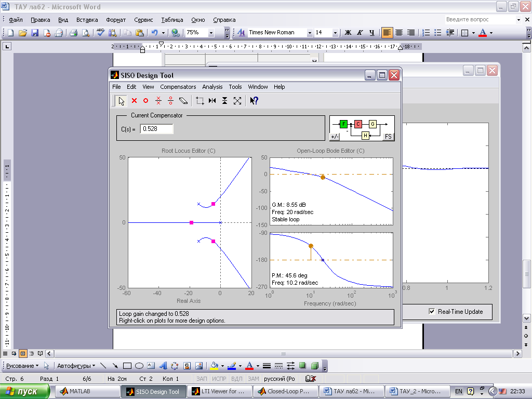Choose the add real zero (red circle) tool
Screen dimensions: 532x399
pos(146,101)
